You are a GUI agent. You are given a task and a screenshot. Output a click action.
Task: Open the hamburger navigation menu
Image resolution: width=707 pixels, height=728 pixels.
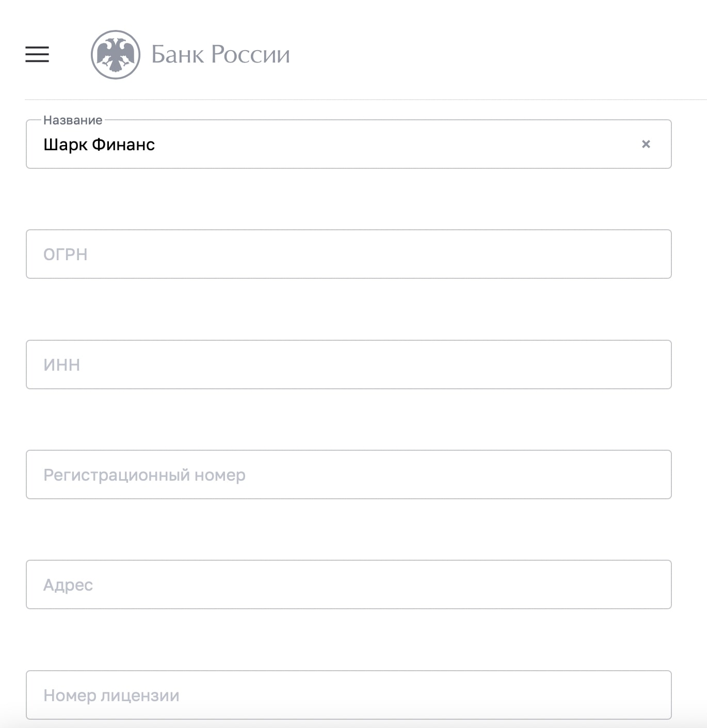click(37, 54)
